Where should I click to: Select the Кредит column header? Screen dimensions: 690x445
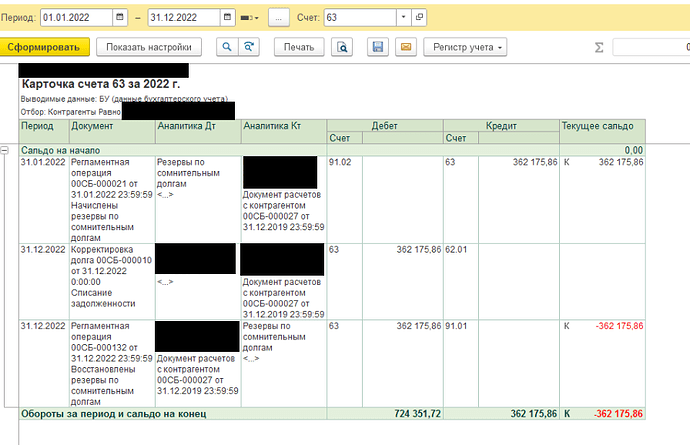(x=501, y=125)
